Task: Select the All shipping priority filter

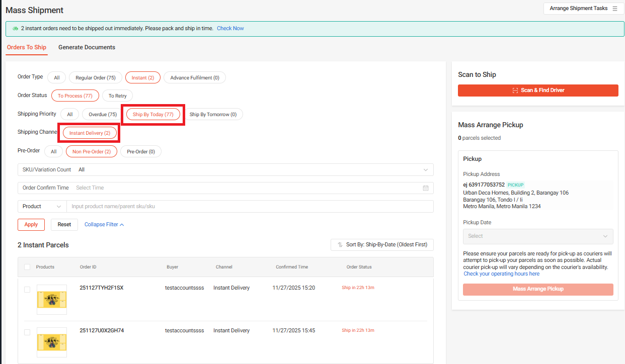Action: (70, 114)
